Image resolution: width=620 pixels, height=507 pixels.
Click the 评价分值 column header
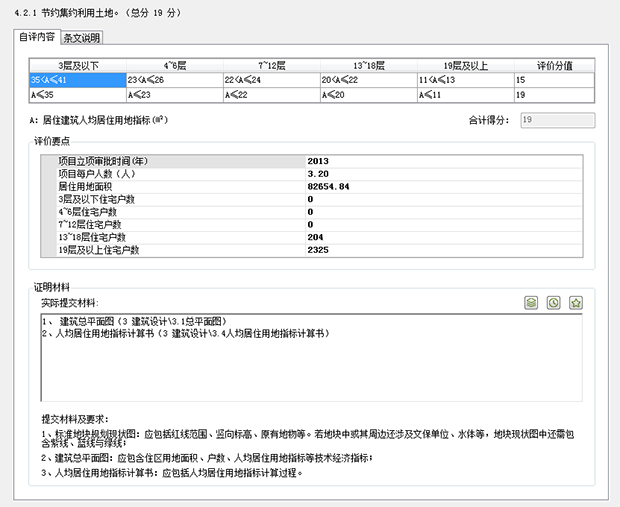(554, 66)
